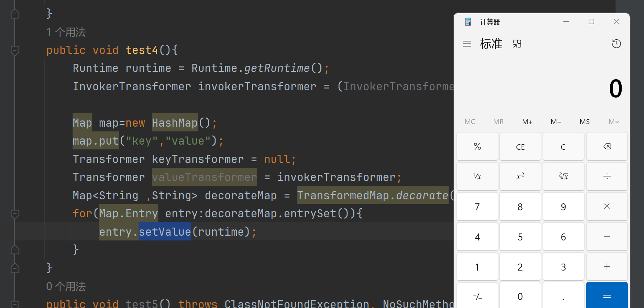Click the plus/minus sign toggle key
This screenshot has width=644, height=308.
coord(477,296)
